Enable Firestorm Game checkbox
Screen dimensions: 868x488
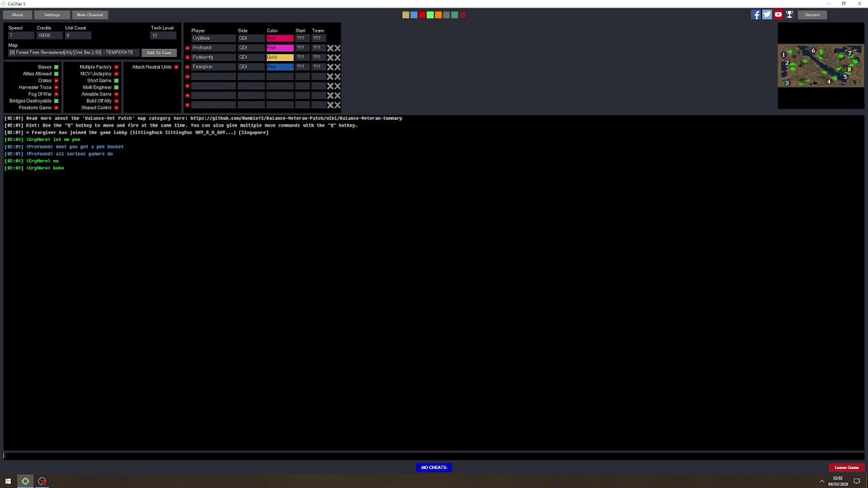point(56,108)
